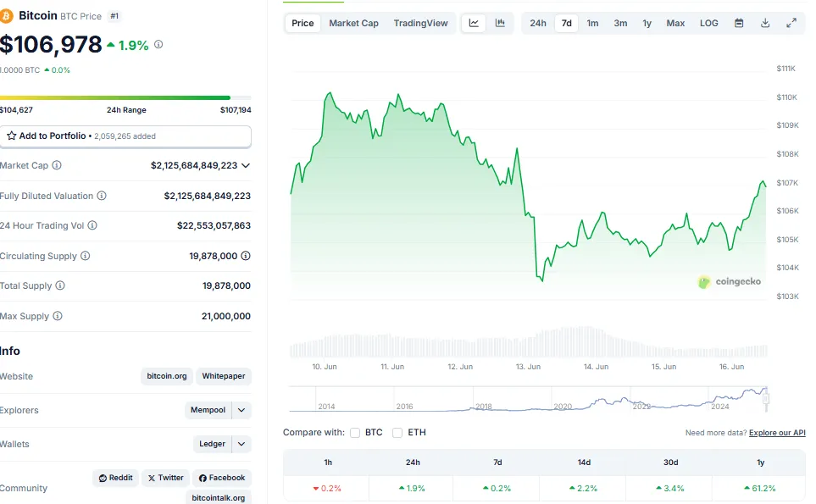Set chart range to Max

pos(675,23)
